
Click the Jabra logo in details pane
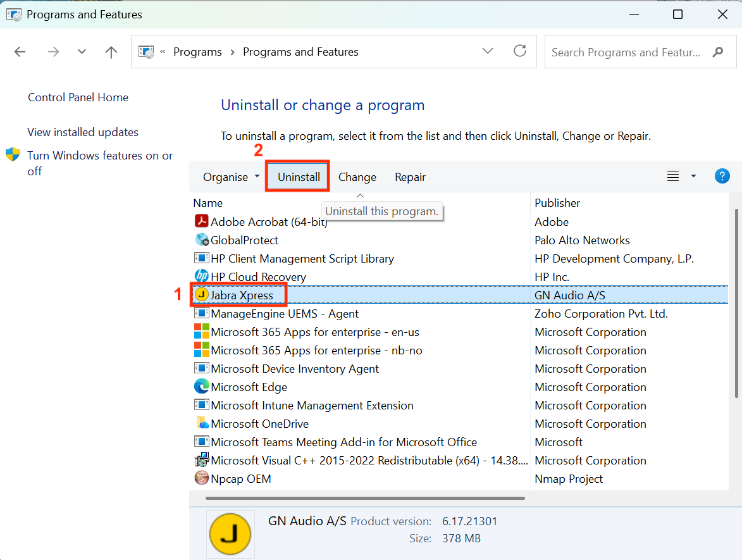(230, 533)
